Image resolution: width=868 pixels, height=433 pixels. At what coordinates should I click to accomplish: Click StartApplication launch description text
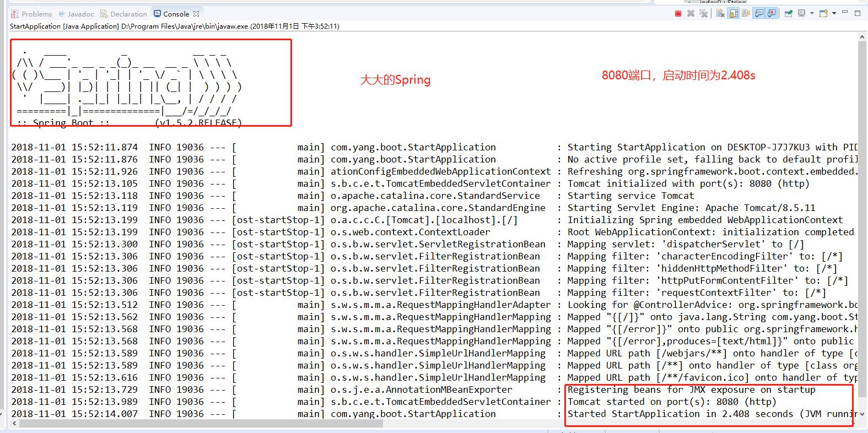click(x=175, y=26)
